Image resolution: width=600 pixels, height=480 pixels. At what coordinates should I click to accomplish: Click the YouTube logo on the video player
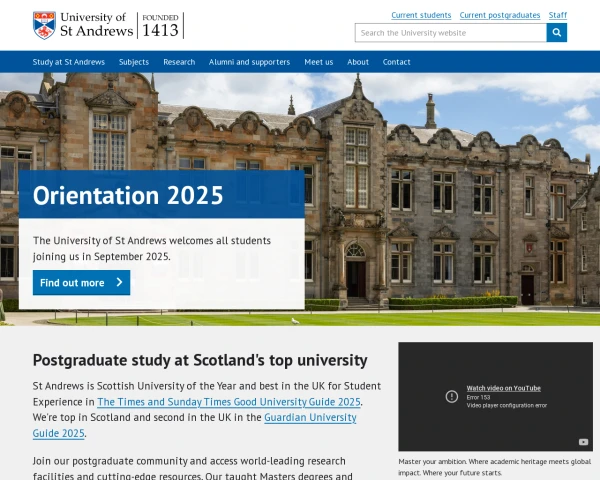coord(583,442)
